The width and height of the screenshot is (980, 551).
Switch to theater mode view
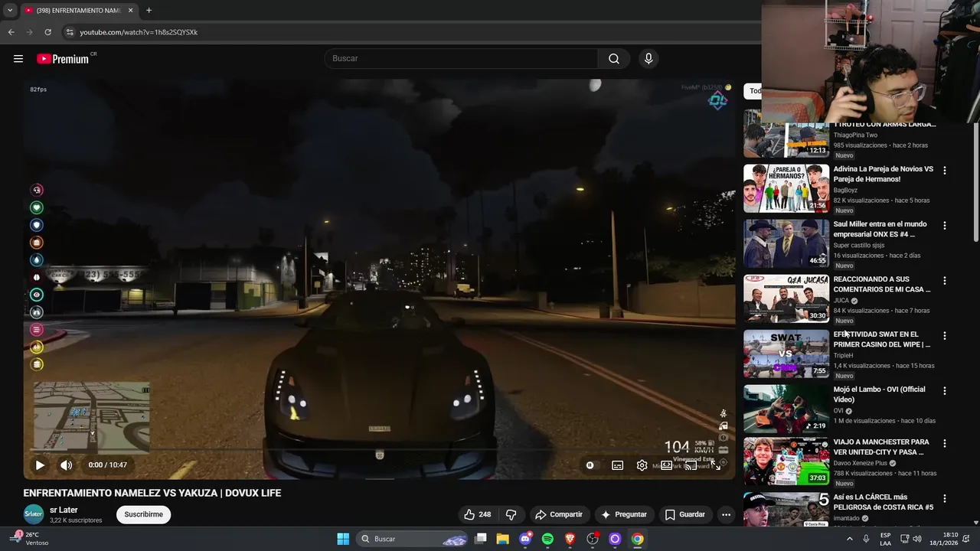click(666, 465)
